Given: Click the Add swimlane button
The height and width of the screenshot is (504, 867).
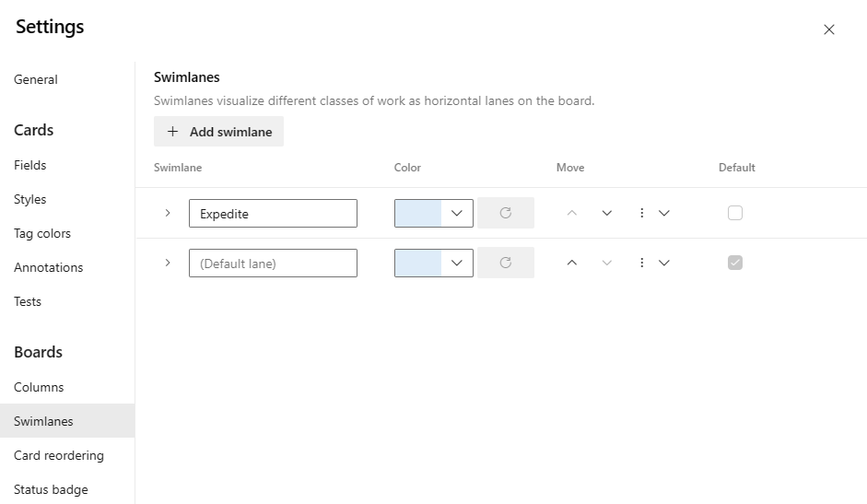Looking at the screenshot, I should point(218,132).
